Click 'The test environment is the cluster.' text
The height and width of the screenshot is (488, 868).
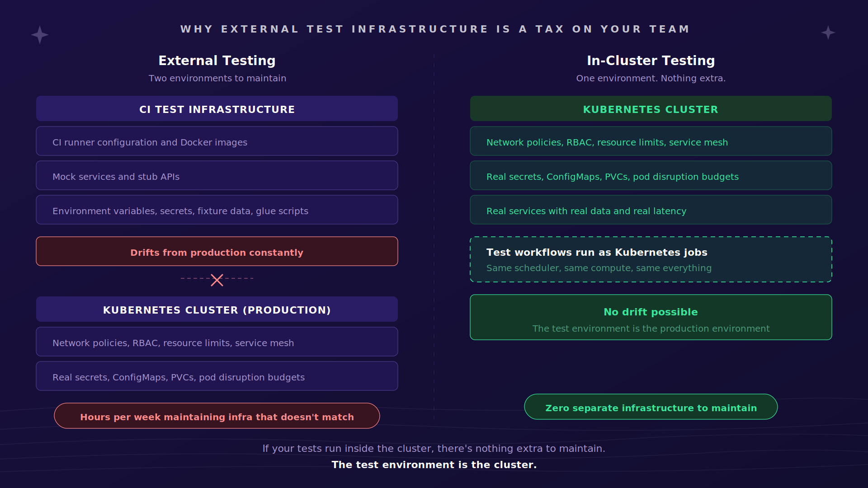pyautogui.click(x=434, y=465)
